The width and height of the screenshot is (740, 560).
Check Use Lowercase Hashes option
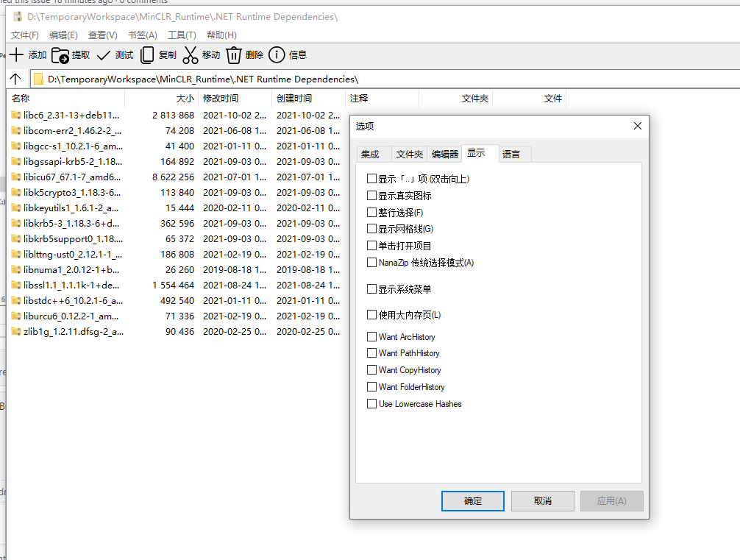(x=372, y=404)
